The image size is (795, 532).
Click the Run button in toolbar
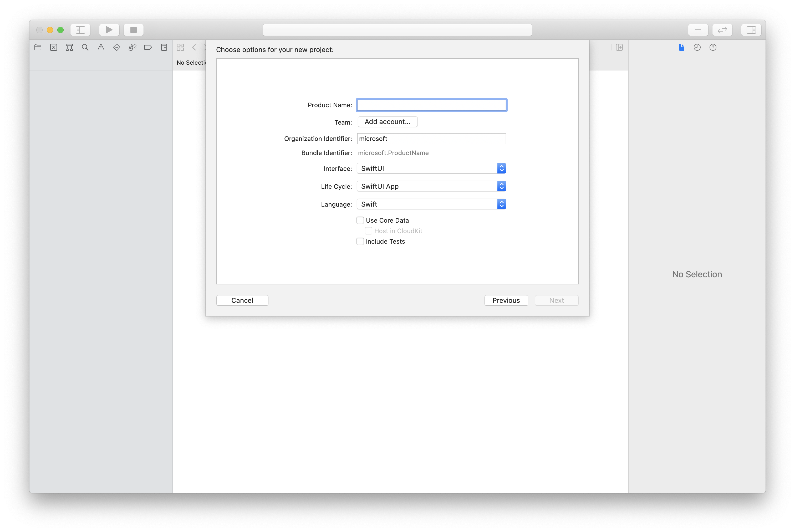tap(109, 30)
